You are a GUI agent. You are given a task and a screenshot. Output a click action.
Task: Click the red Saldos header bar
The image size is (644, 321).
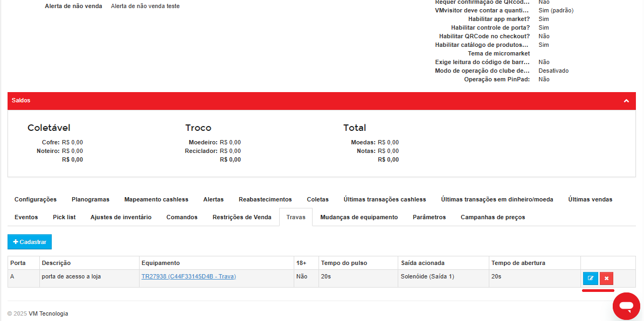pos(322,101)
